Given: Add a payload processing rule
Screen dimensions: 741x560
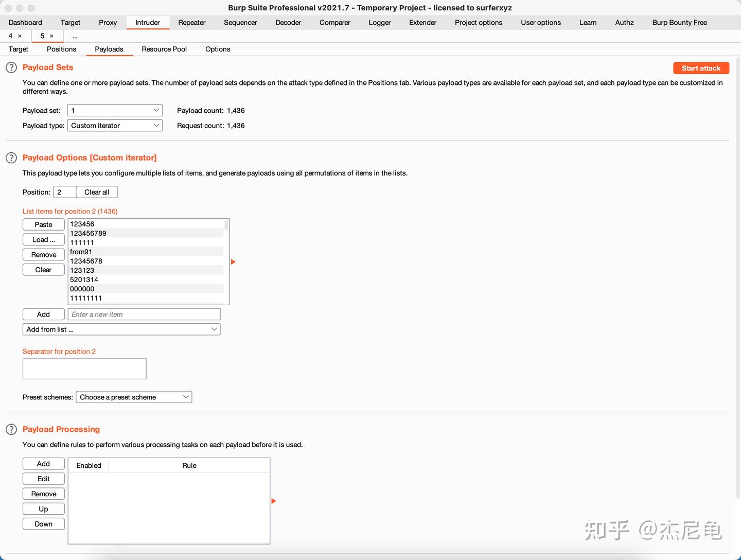Looking at the screenshot, I should click(x=44, y=464).
